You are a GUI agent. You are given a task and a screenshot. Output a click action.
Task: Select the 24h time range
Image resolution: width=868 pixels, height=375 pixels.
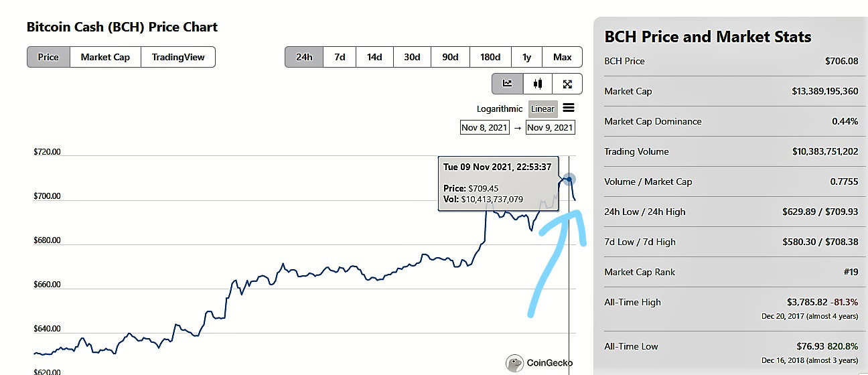[x=304, y=57]
